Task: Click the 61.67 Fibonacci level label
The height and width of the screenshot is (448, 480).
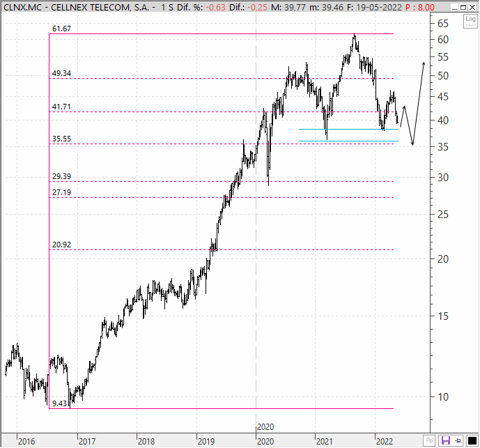Action: pos(61,29)
